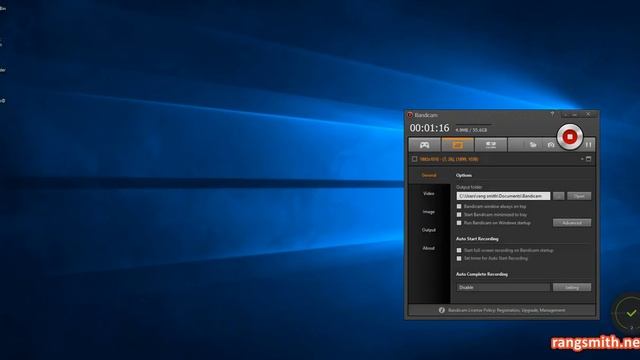The width and height of the screenshot is (640, 360).
Task: Click the Open output folder button
Action: pyautogui.click(x=579, y=196)
